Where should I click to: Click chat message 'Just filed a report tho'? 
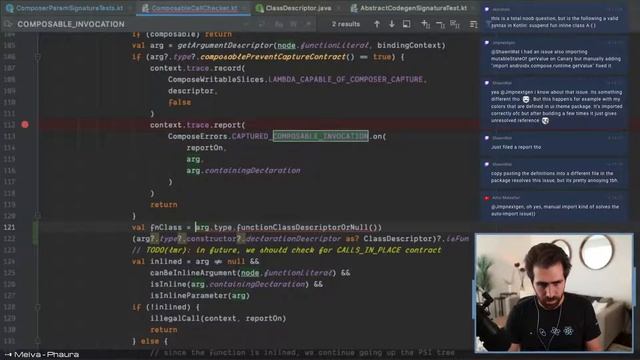point(554,143)
